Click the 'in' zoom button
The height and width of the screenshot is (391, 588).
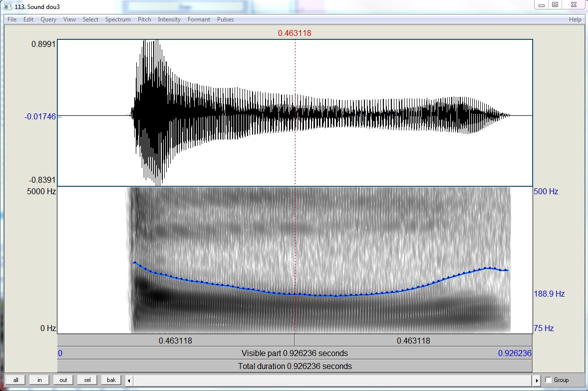coord(39,380)
